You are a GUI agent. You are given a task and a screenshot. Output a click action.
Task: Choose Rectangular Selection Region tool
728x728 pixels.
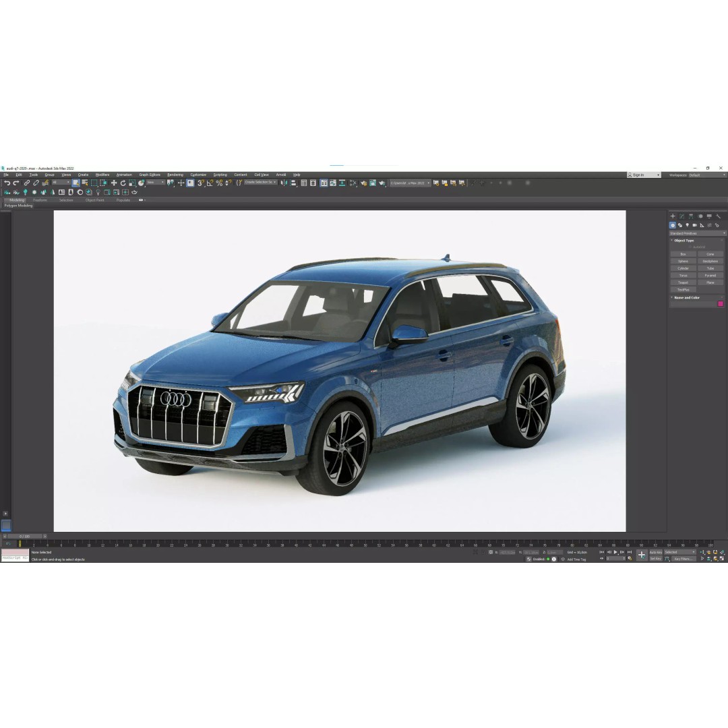tap(94, 183)
